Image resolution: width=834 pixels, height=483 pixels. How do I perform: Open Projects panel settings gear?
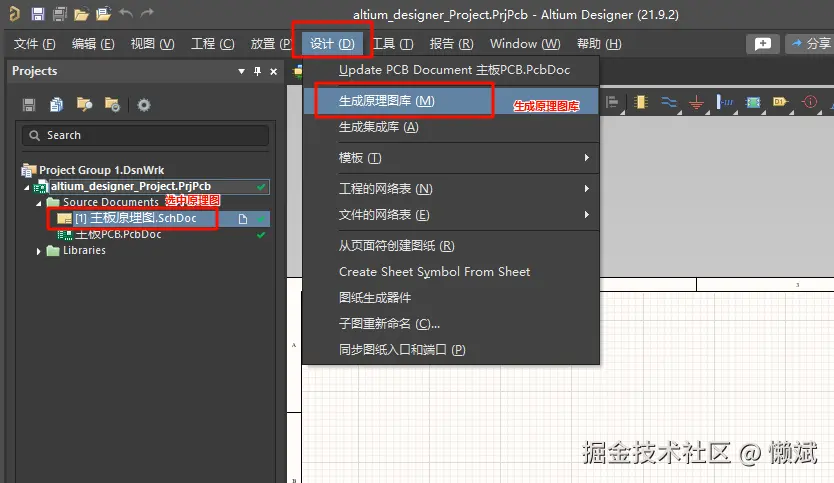coord(144,105)
